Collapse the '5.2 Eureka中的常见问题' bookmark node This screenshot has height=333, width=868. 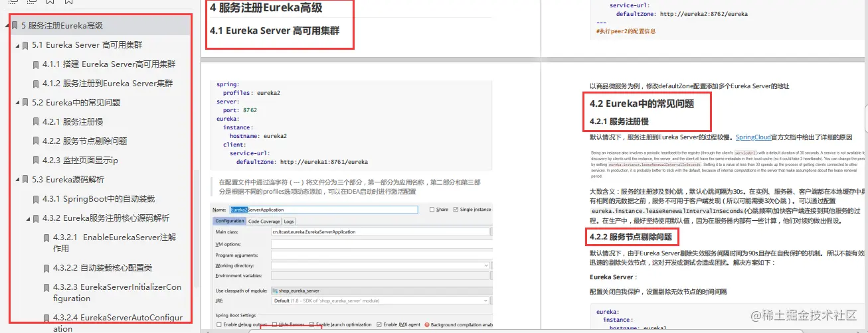pyautogui.click(x=18, y=103)
